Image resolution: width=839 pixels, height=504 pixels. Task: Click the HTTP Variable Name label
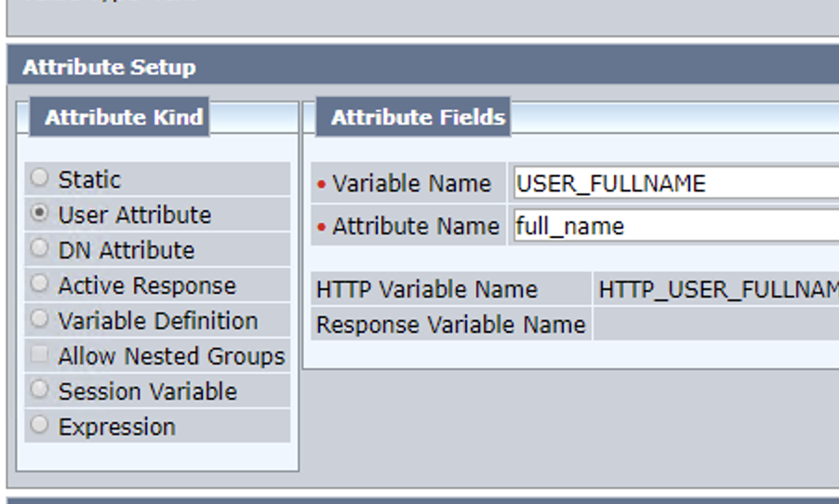click(x=426, y=290)
